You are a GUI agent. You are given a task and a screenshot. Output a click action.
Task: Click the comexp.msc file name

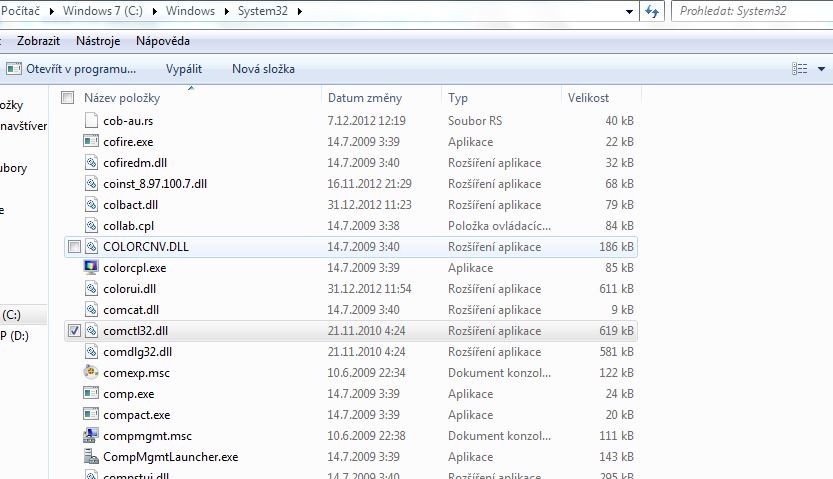coord(137,373)
